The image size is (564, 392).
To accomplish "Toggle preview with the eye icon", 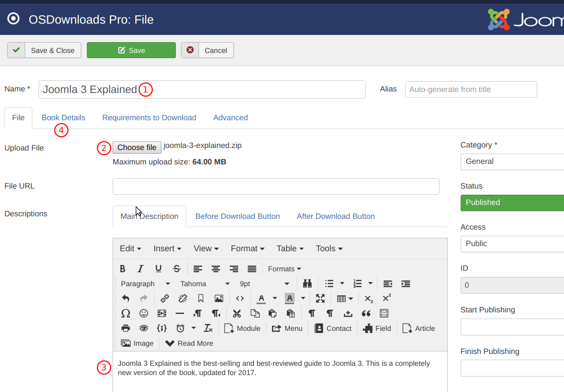I will pyautogui.click(x=143, y=328).
